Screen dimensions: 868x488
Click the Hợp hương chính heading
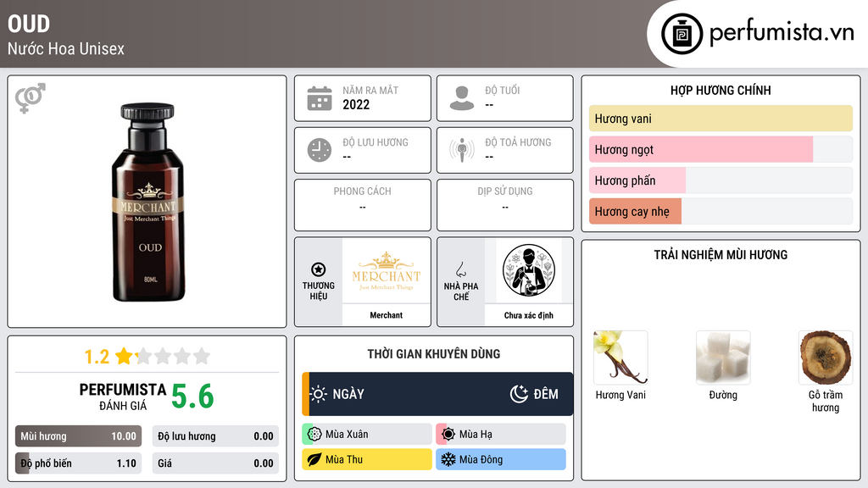(721, 90)
